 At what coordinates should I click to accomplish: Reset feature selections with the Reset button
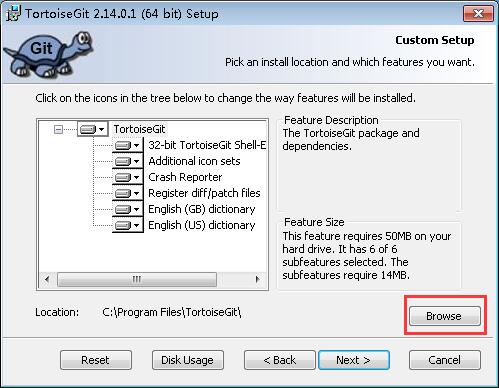[96, 360]
